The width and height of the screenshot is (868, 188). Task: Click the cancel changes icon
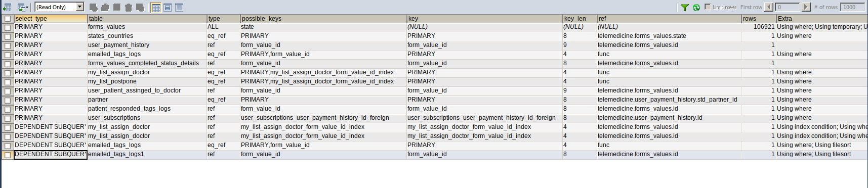(140, 7)
